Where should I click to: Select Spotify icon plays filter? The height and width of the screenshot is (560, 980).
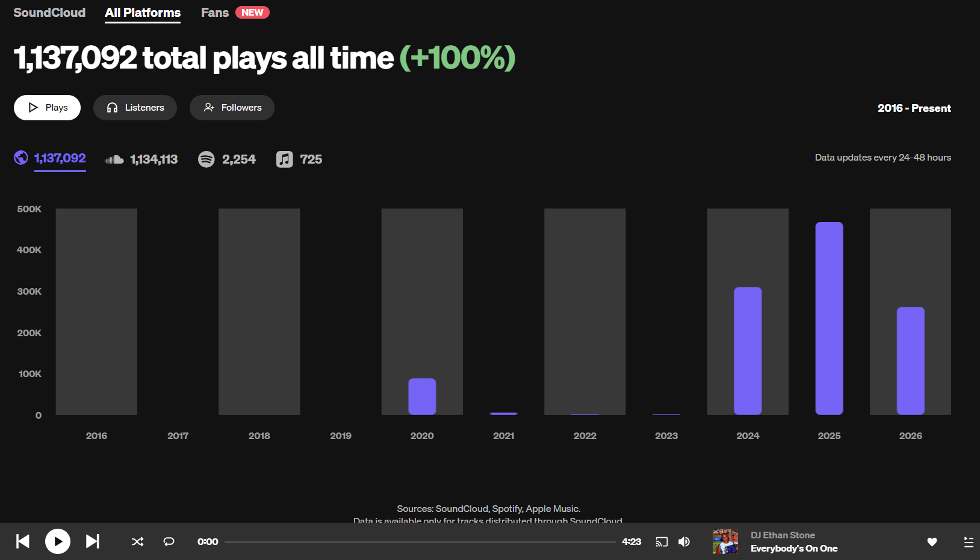206,159
